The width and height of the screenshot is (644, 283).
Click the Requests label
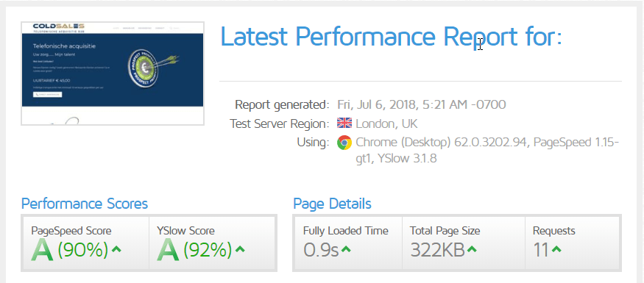554,231
